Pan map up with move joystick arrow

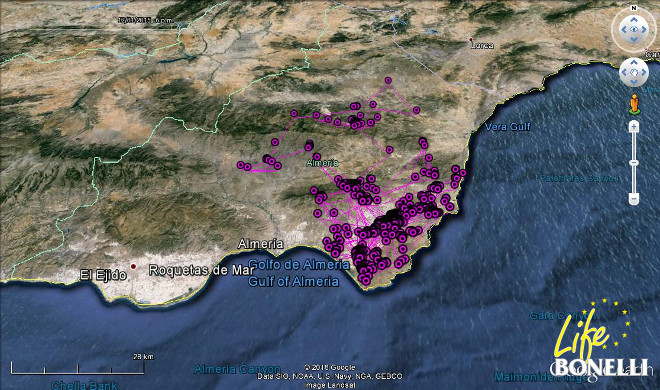pyautogui.click(x=634, y=62)
